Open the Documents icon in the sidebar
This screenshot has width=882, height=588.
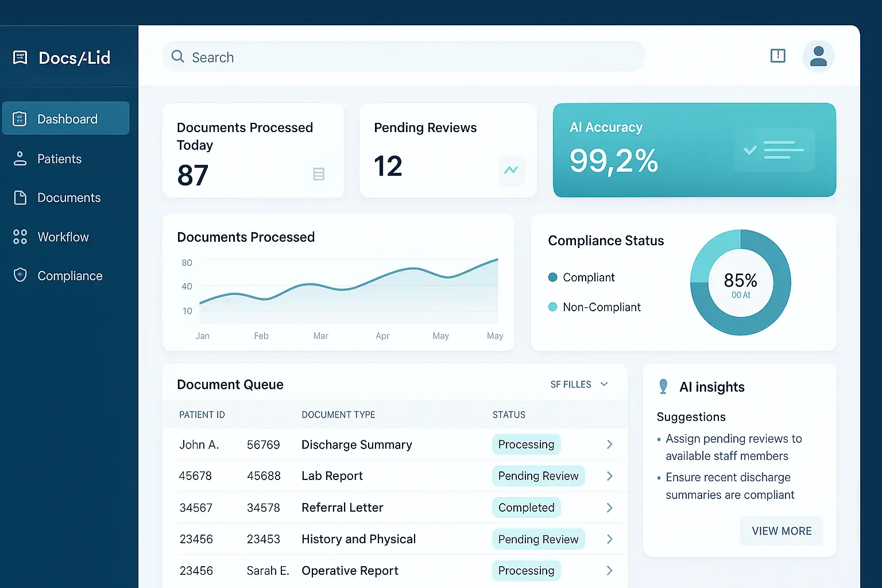20,198
